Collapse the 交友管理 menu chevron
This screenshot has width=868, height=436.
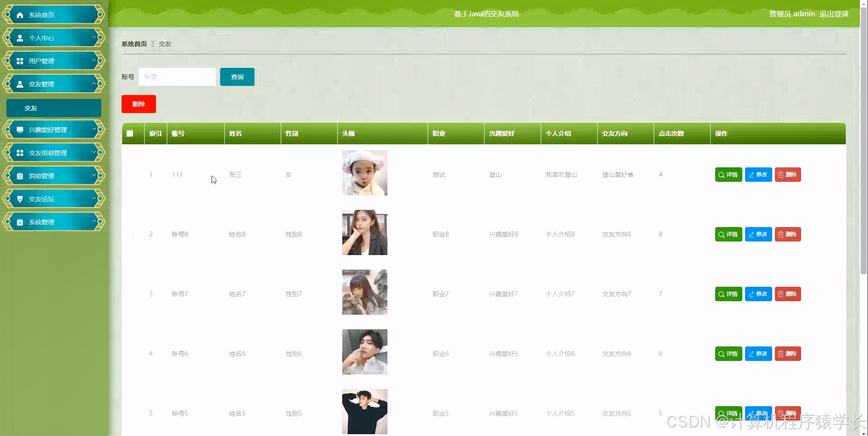[x=94, y=83]
